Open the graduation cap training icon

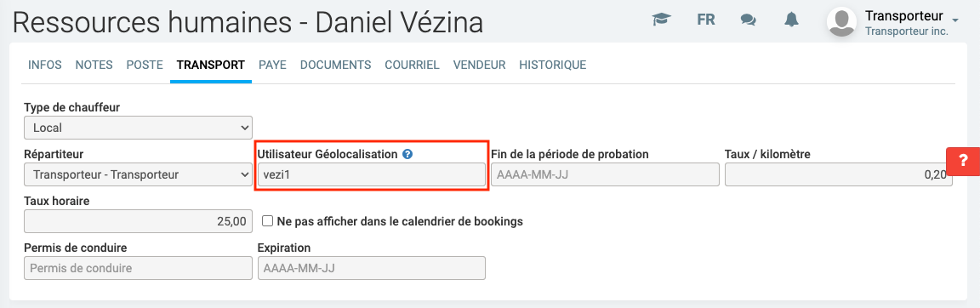point(661,20)
